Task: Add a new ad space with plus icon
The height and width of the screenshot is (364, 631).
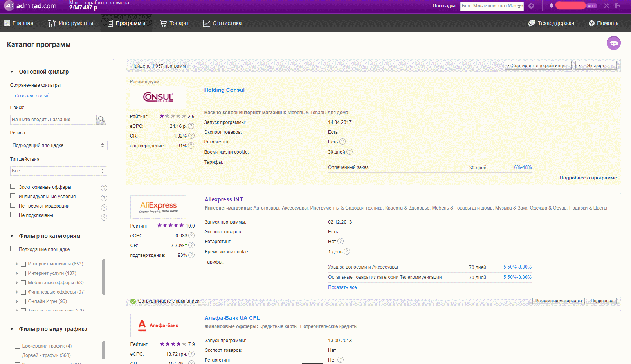Action: pos(531,6)
